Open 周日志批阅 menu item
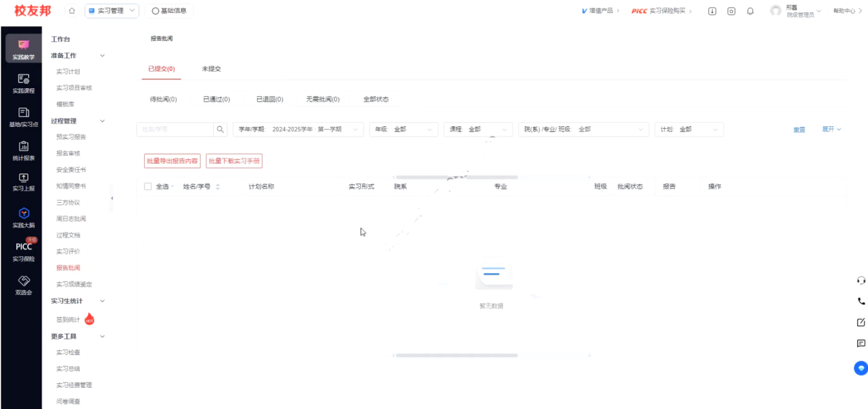This screenshot has width=868, height=409. coord(71,219)
